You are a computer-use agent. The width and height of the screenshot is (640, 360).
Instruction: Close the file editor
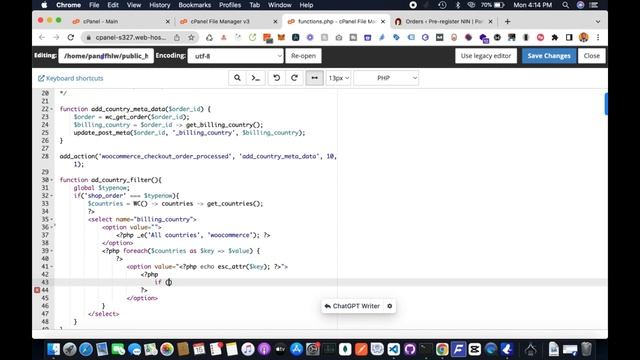click(x=591, y=56)
